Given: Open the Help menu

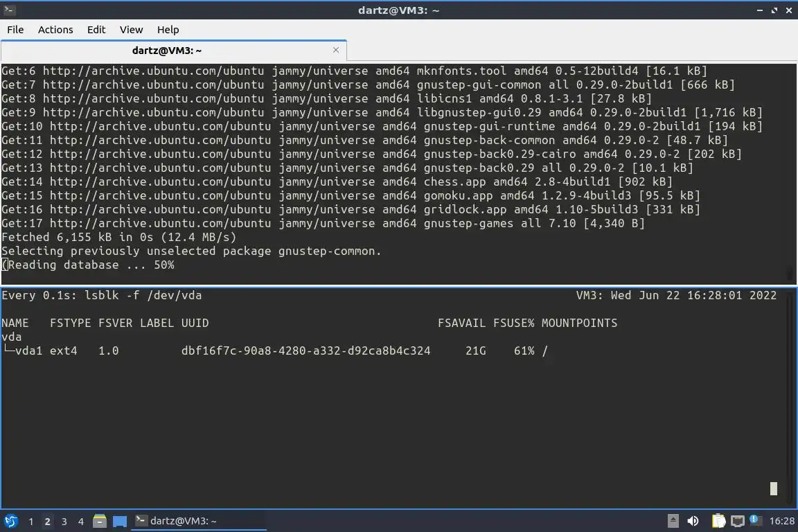Looking at the screenshot, I should (x=168, y=30).
